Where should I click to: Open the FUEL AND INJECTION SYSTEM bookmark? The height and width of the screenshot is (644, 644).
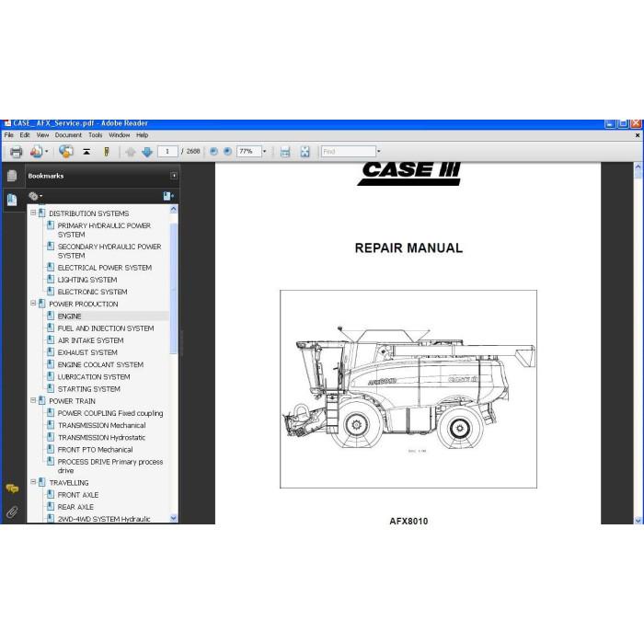[x=106, y=328]
